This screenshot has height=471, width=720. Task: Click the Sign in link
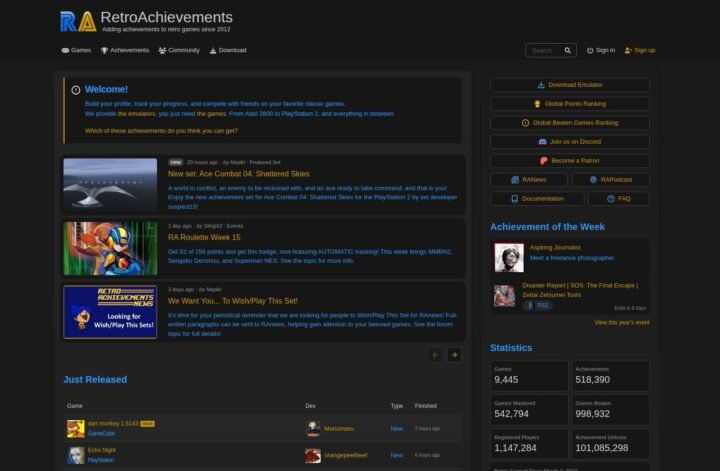601,50
